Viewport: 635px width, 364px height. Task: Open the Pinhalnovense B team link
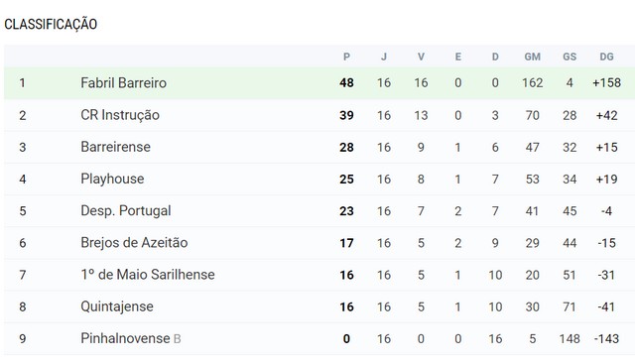[130, 338]
